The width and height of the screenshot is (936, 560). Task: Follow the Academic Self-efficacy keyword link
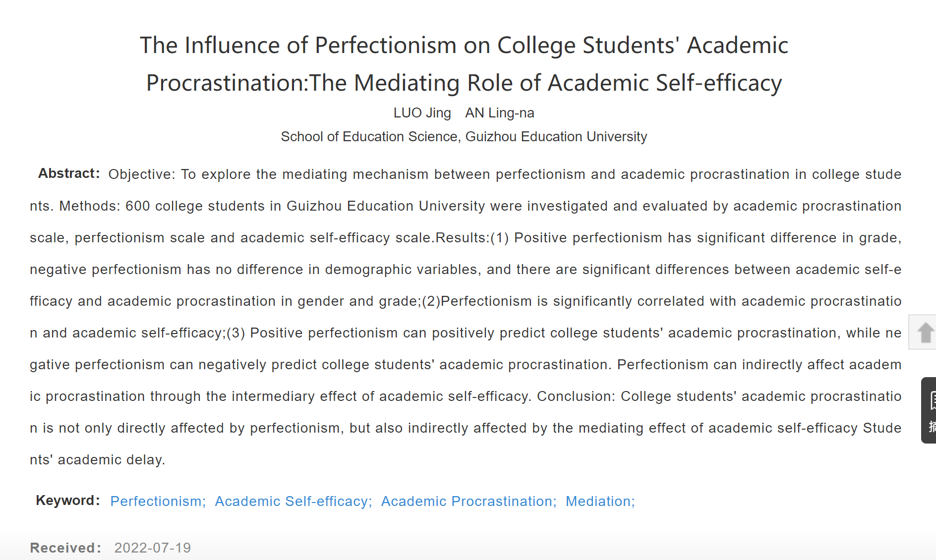[x=293, y=501]
